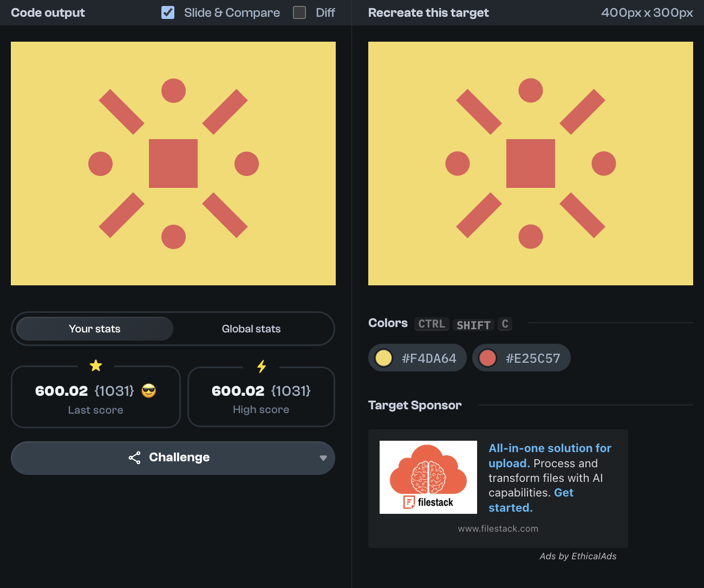This screenshot has height=588, width=704.
Task: Uncheck the Slide & Compare checkbox
Action: pyautogui.click(x=168, y=12)
